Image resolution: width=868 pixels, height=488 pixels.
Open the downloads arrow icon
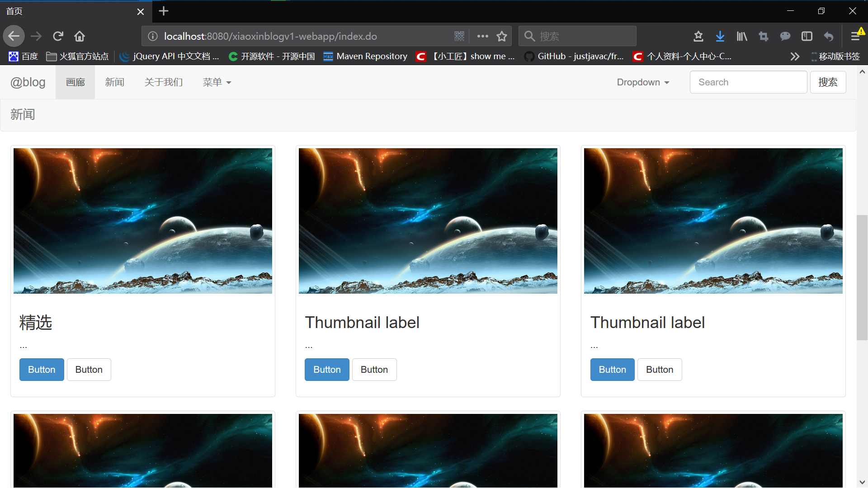720,36
